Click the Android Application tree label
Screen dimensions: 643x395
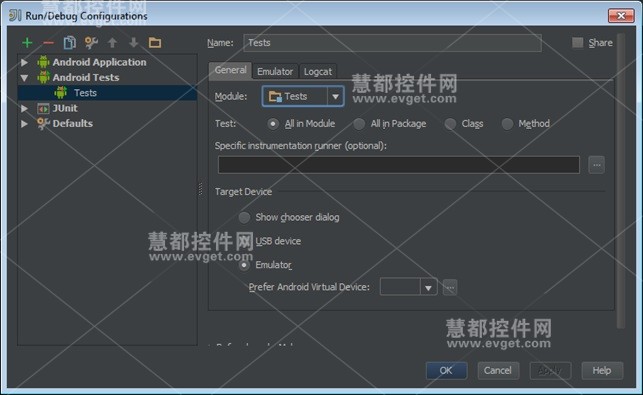tap(99, 62)
